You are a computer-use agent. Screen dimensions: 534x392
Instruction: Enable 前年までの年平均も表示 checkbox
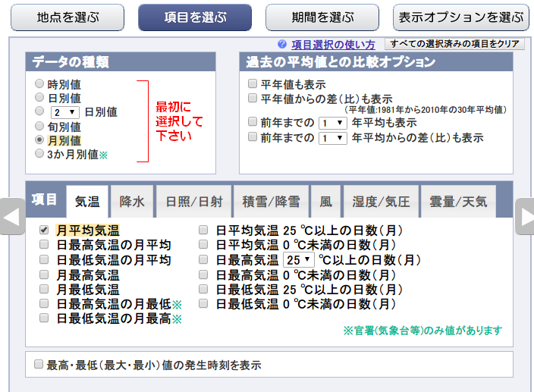click(x=253, y=121)
